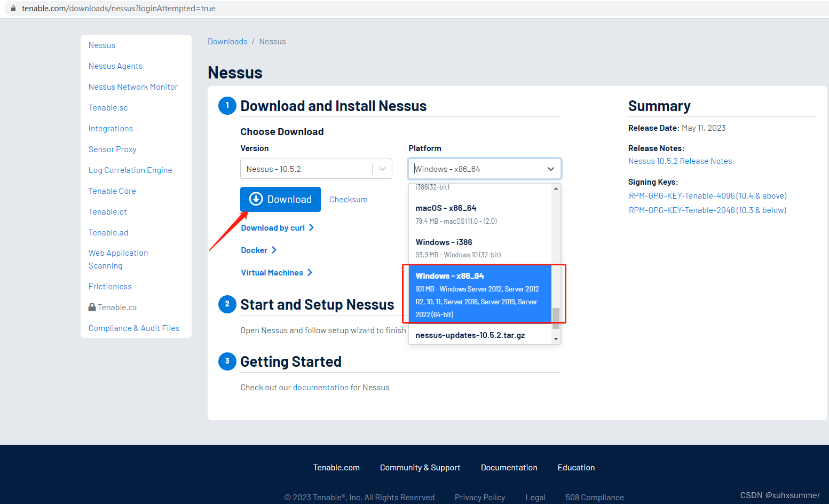This screenshot has width=829, height=504.
Task: Select Nessus - 10.5.2 version box
Action: coord(316,169)
